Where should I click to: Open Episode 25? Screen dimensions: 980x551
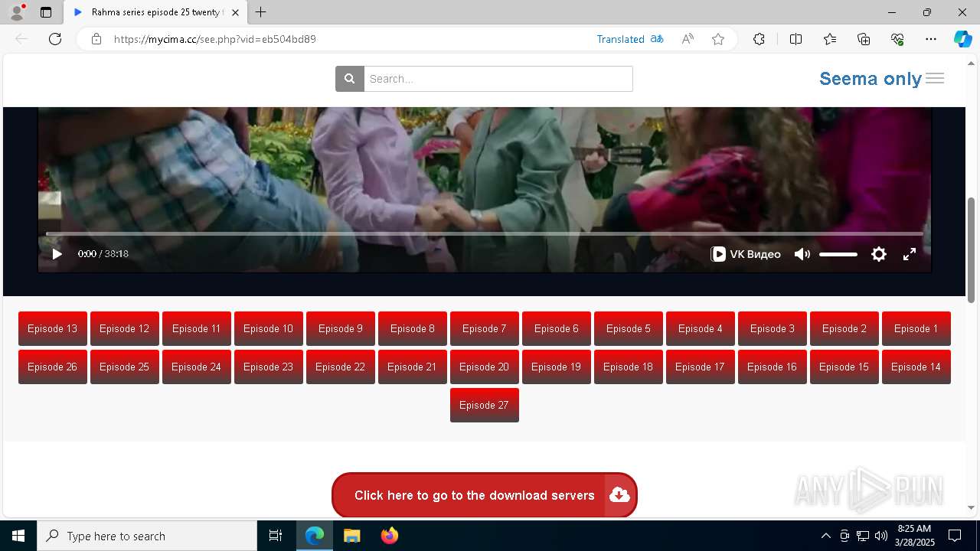pos(125,367)
